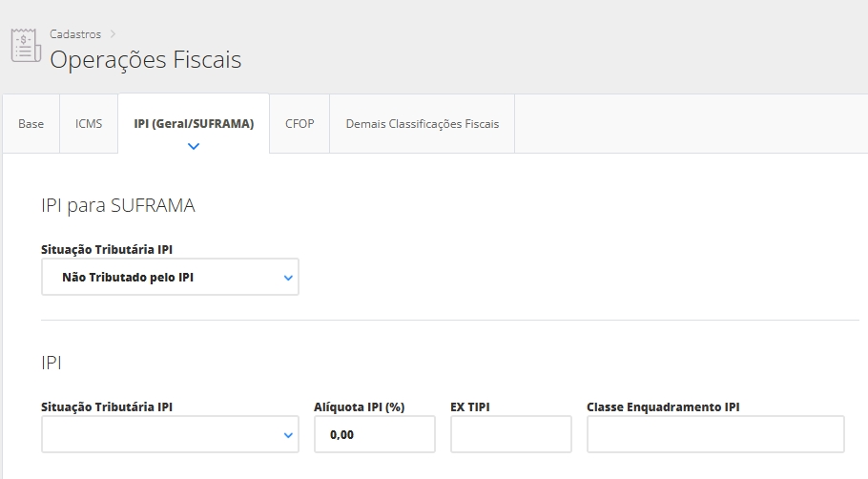
Task: Click the Operações Fiscais receipt icon
Action: [26, 46]
